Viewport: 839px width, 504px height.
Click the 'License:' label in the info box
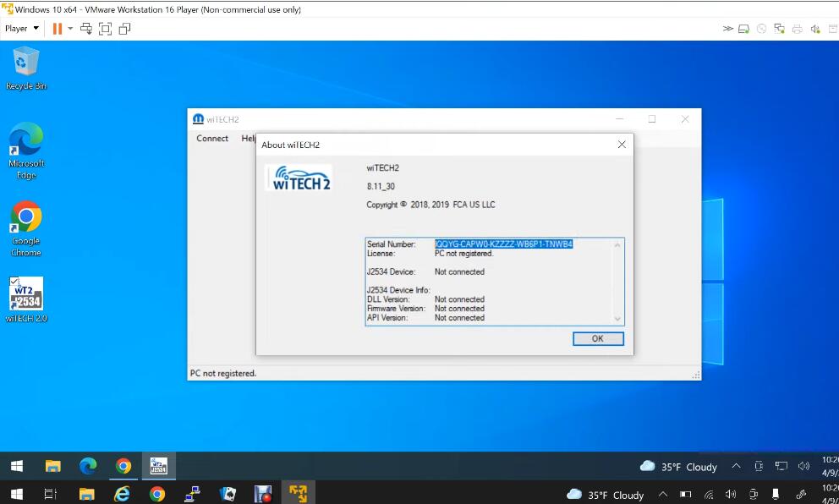tap(381, 254)
